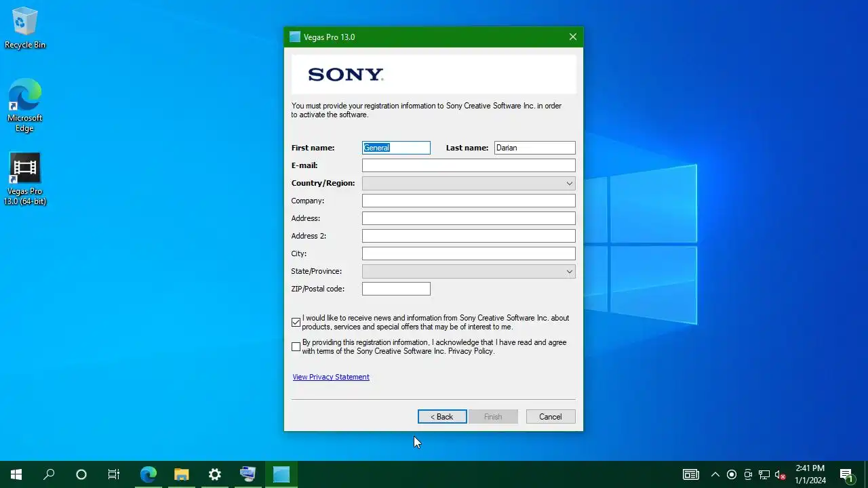The height and width of the screenshot is (488, 868).
Task: Click the Address 2 input field
Action: click(x=469, y=236)
